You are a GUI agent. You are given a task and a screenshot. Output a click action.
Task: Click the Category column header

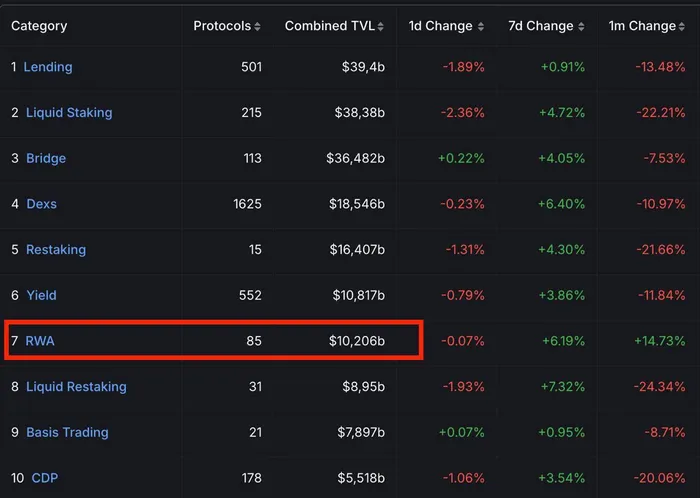[x=39, y=26]
